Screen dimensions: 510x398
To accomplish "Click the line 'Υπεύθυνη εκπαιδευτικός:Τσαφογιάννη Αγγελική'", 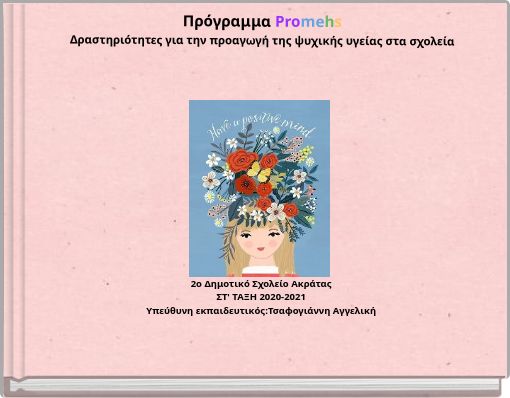I will pyautogui.click(x=261, y=311).
